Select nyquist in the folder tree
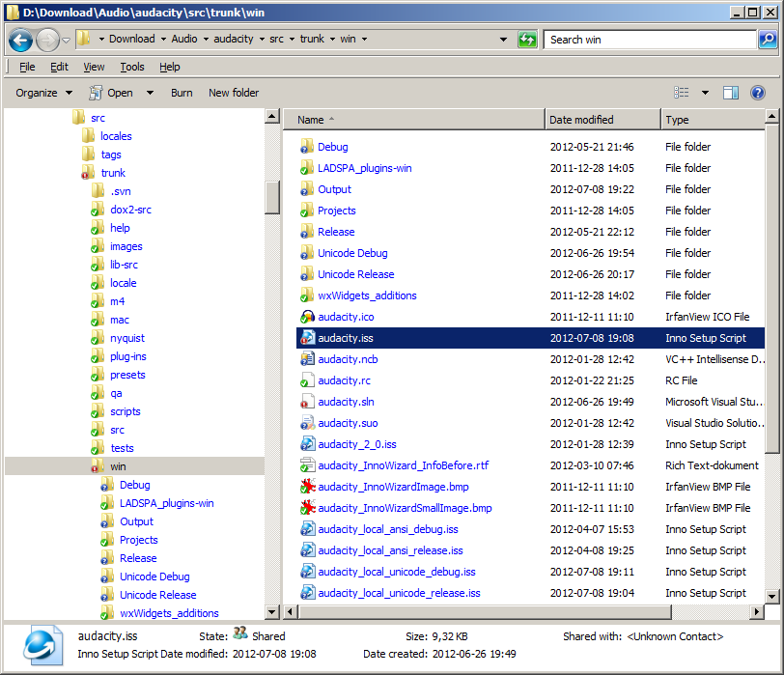 point(127,338)
